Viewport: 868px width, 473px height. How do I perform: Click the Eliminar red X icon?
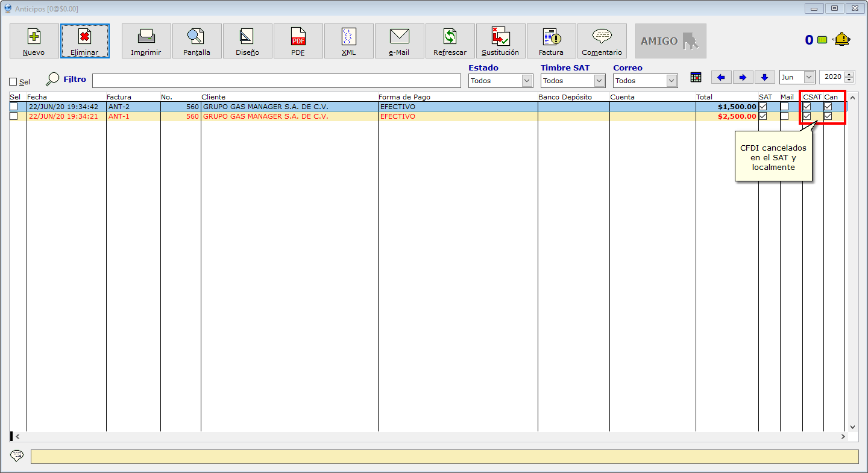(84, 37)
